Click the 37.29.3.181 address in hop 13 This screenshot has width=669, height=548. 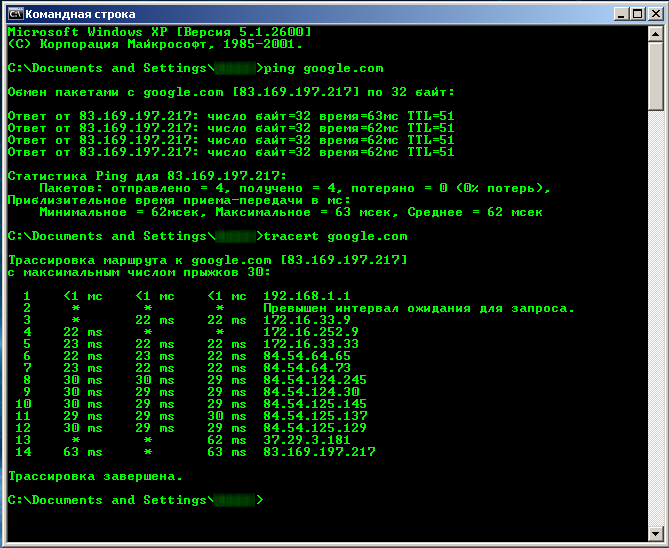point(306,440)
